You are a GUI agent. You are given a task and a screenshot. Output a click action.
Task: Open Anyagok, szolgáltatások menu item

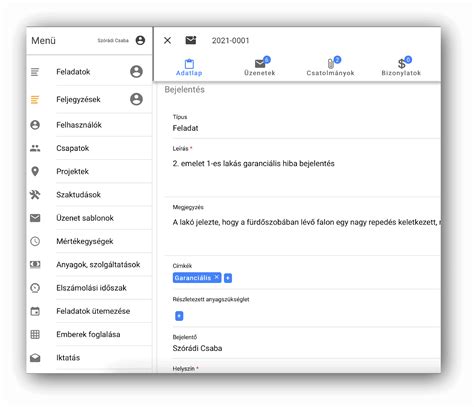click(98, 265)
